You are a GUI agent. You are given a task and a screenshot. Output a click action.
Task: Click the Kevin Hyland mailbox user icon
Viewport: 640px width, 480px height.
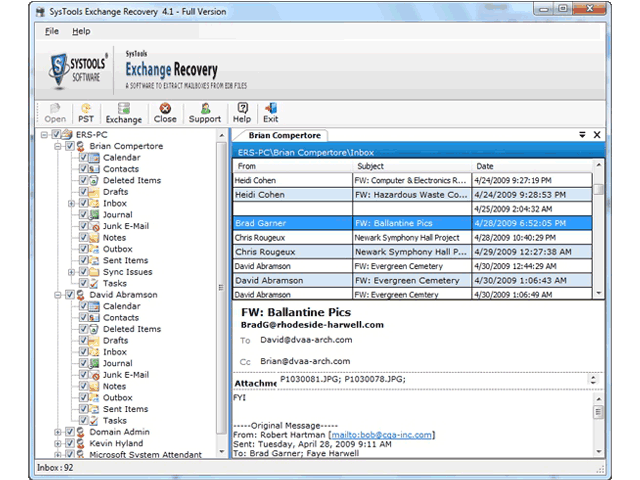[81, 443]
